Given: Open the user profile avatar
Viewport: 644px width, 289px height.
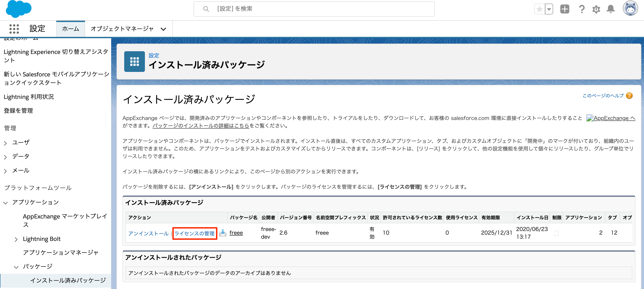Looking at the screenshot, I should coord(630,8).
